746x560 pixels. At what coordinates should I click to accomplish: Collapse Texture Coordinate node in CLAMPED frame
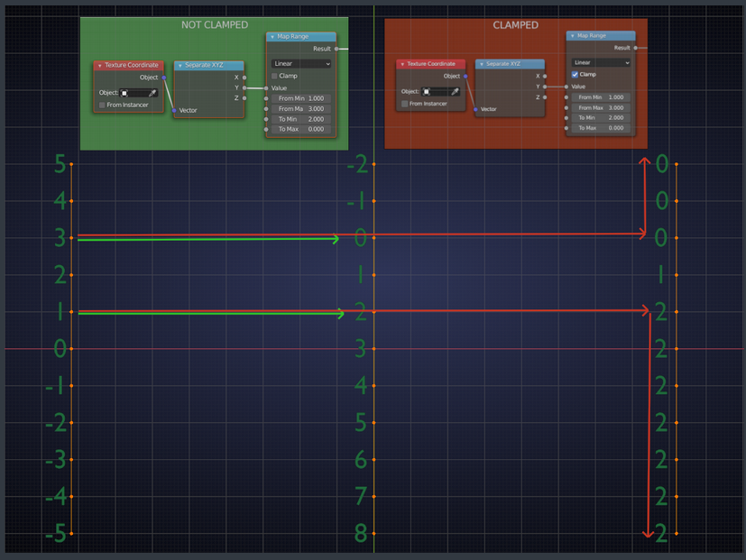coord(402,64)
